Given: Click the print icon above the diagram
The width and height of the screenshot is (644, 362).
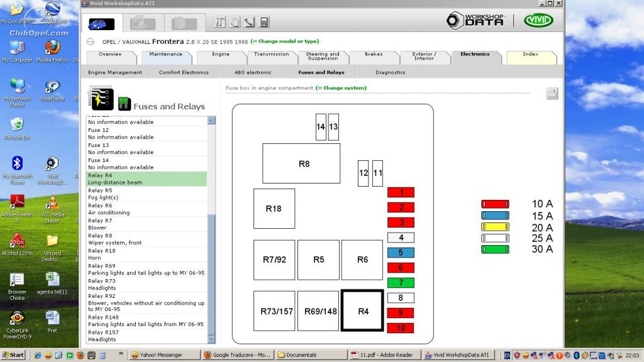Looking at the screenshot, I should pyautogui.click(x=552, y=93).
